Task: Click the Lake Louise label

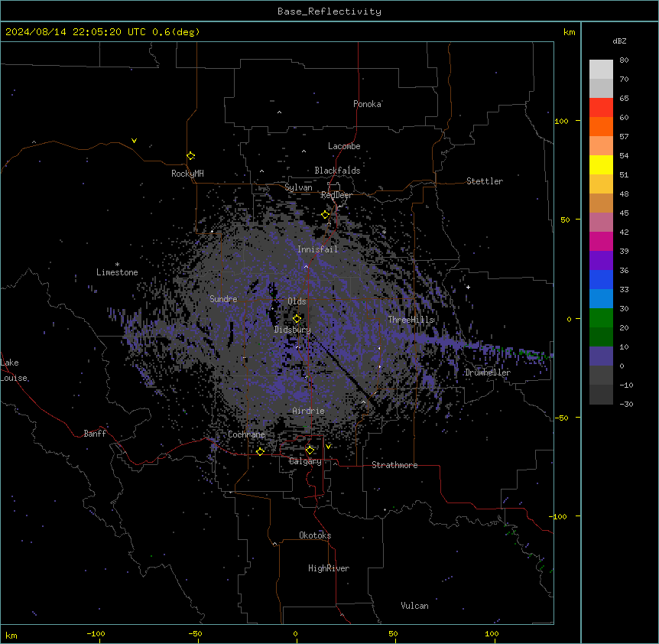Action: (14, 370)
